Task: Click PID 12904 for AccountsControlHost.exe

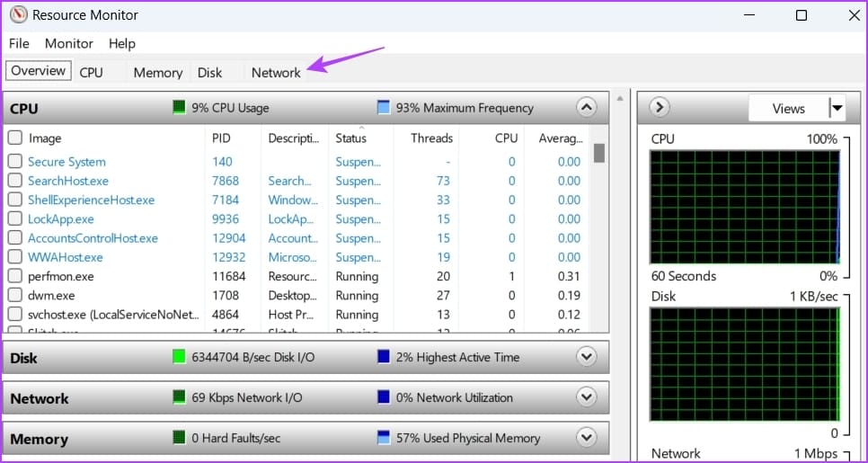Action: tap(228, 238)
